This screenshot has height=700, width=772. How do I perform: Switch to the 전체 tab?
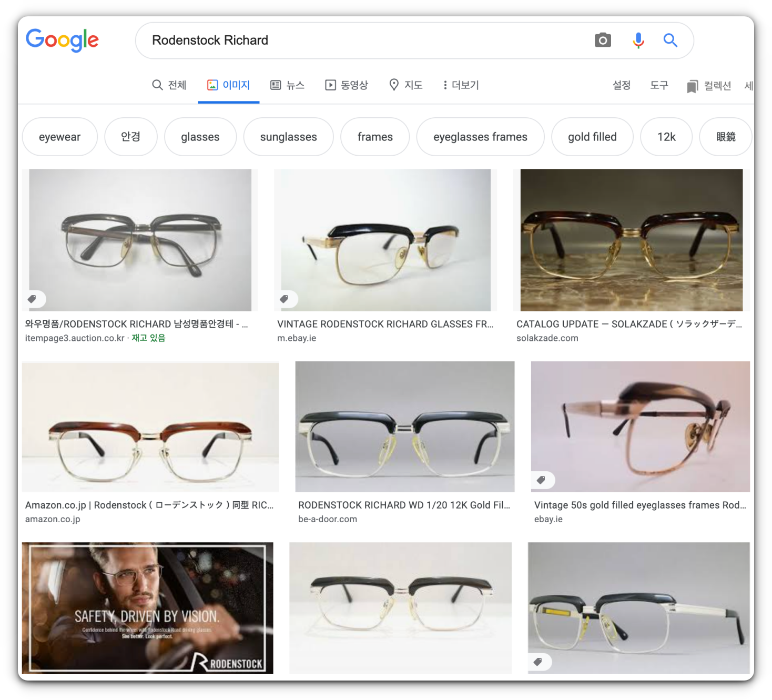point(169,85)
